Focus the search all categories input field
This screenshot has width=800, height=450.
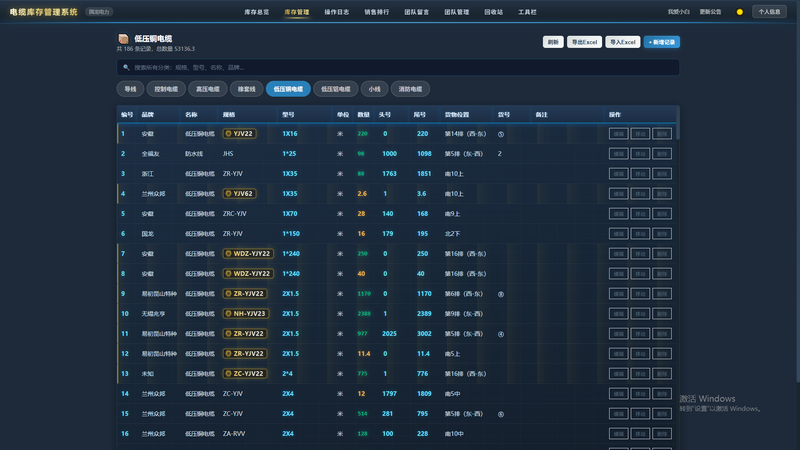click(x=398, y=67)
